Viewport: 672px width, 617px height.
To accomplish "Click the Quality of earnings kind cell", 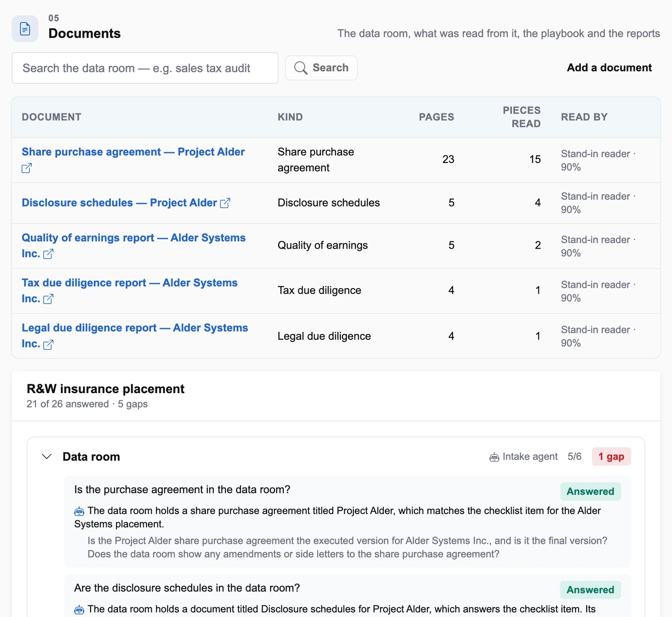I will pos(323,245).
